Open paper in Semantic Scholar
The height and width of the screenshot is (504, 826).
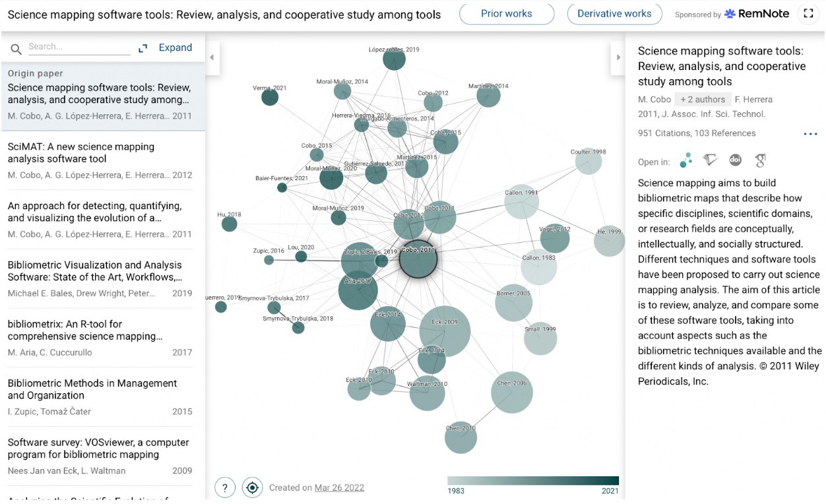click(711, 160)
